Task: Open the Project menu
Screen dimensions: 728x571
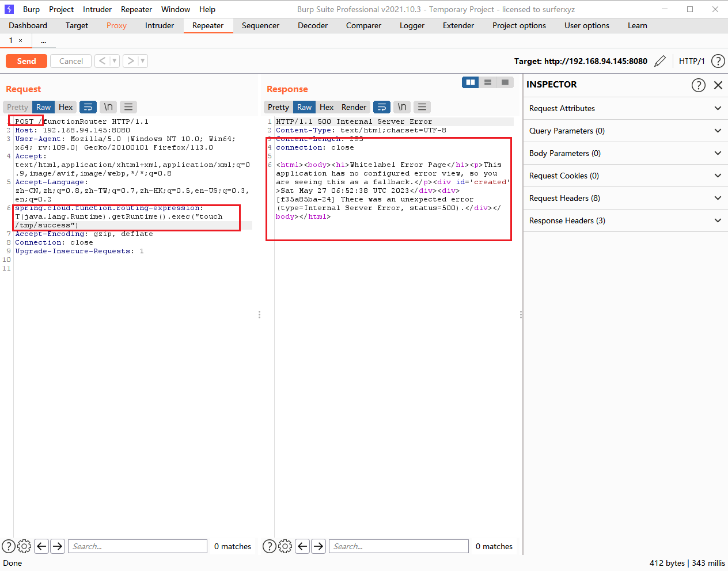Action: (61, 9)
